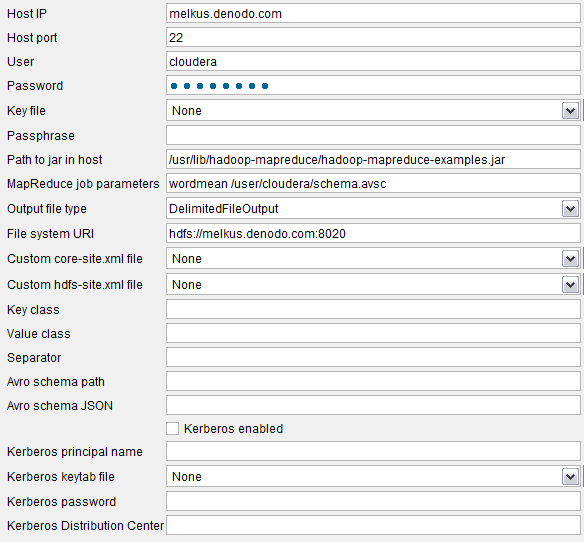Image resolution: width=584 pixels, height=542 pixels.
Task: Click the File system URI field
Action: pyautogui.click(x=373, y=234)
